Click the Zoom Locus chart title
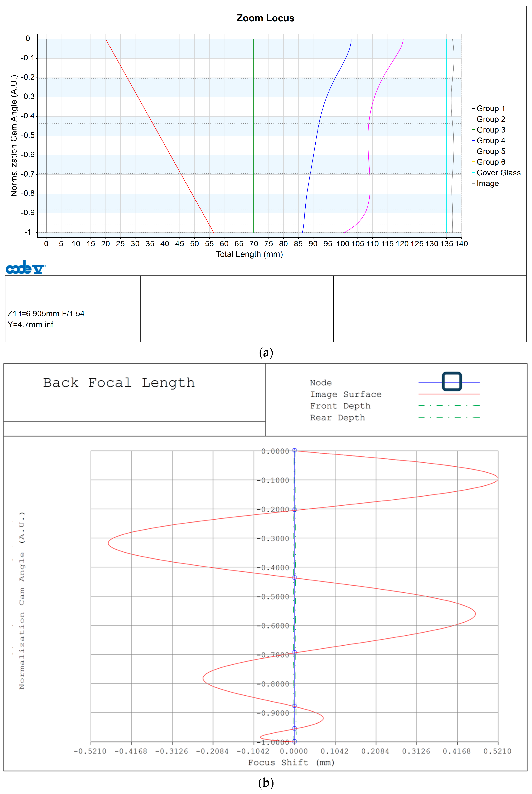 pyautogui.click(x=265, y=18)
